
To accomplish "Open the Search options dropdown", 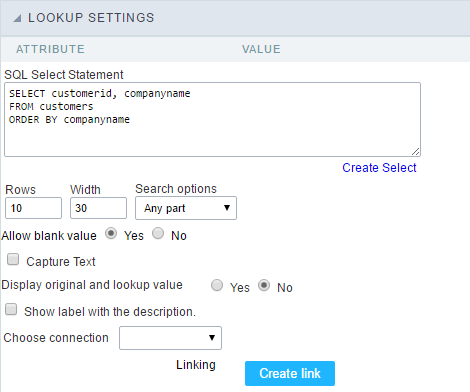I will point(186,208).
